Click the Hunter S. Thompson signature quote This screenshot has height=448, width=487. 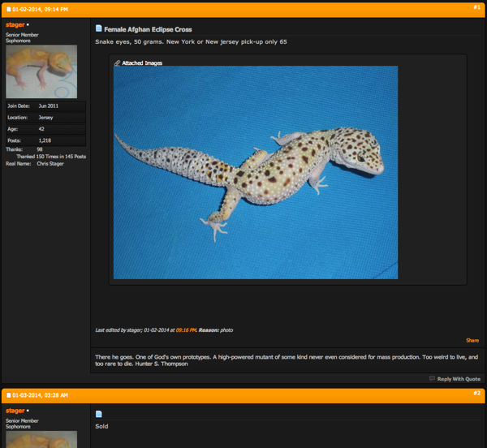(287, 360)
